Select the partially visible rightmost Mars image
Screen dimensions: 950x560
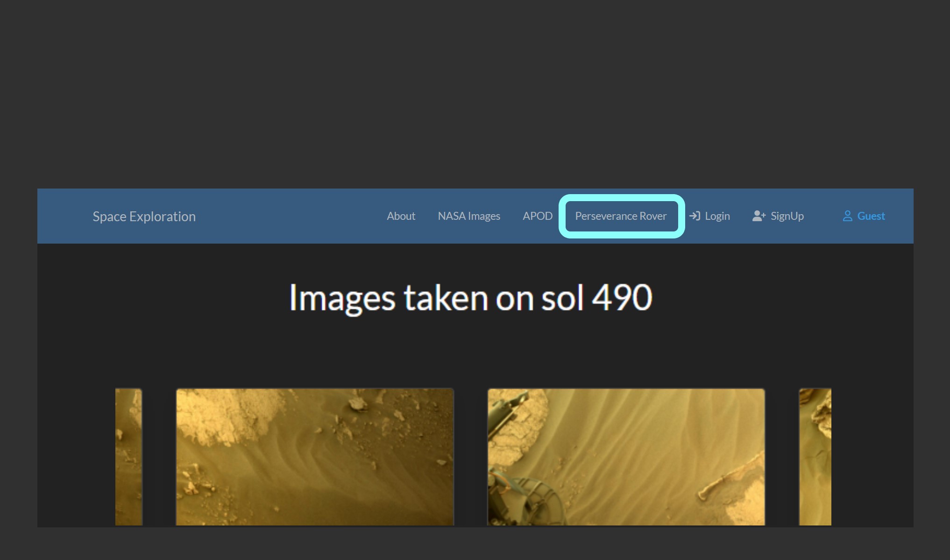(815, 457)
